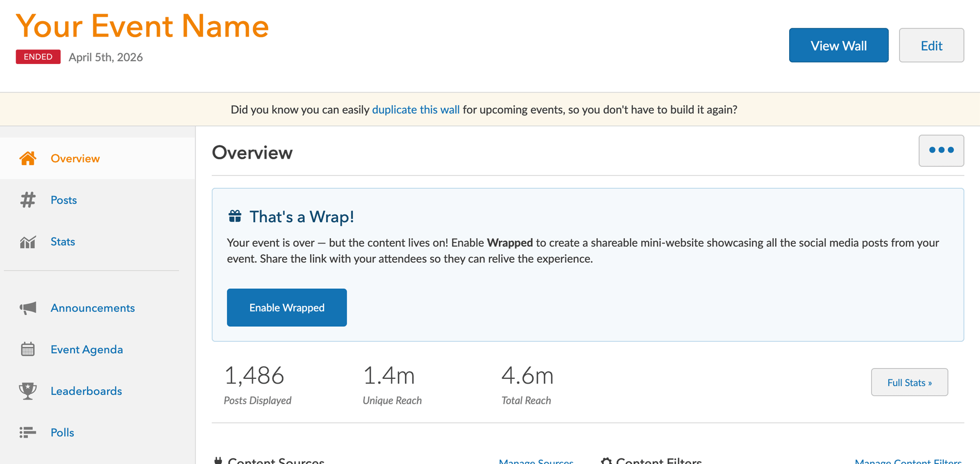Image resolution: width=980 pixels, height=464 pixels.
Task: Select the Polls list icon
Action: point(28,433)
